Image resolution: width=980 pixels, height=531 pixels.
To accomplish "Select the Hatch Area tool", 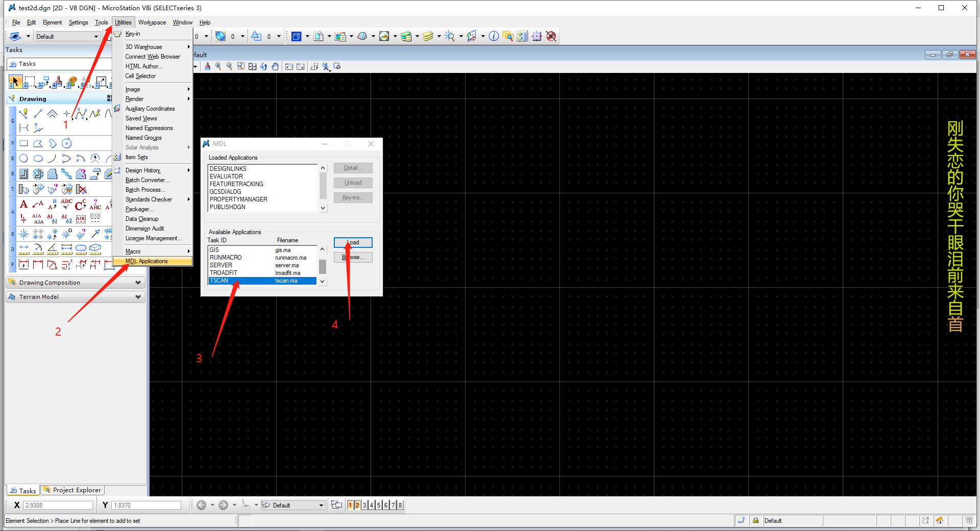I will [23, 174].
